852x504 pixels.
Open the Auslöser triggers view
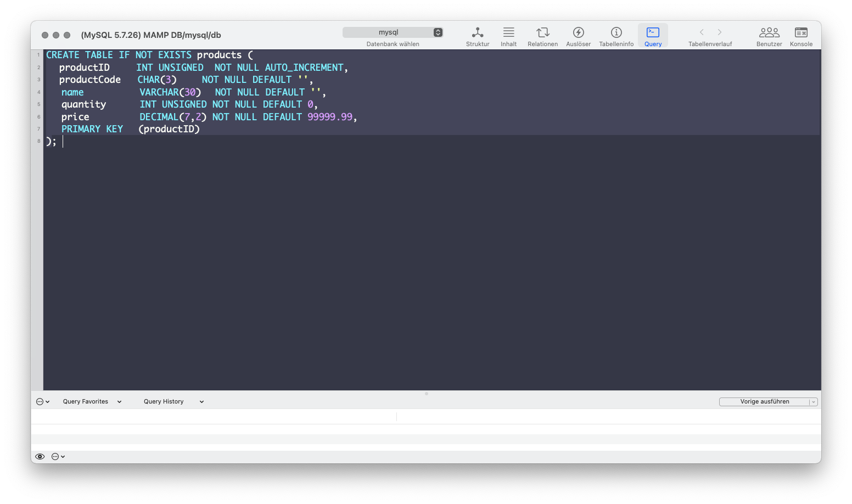point(578,36)
